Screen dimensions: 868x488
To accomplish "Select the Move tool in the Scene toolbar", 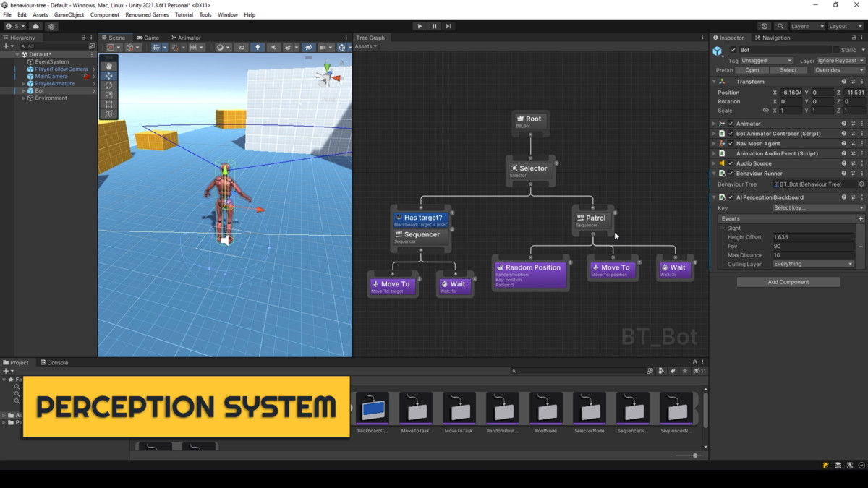I will point(109,75).
